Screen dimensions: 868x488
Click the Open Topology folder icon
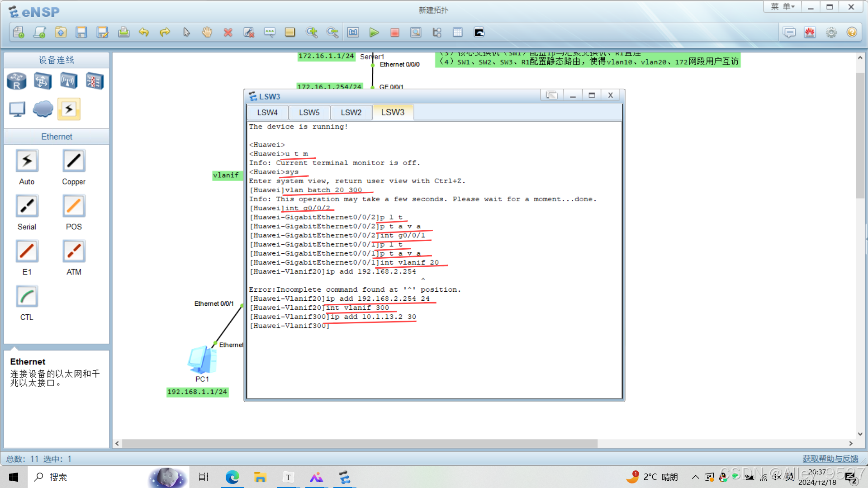[61, 32]
